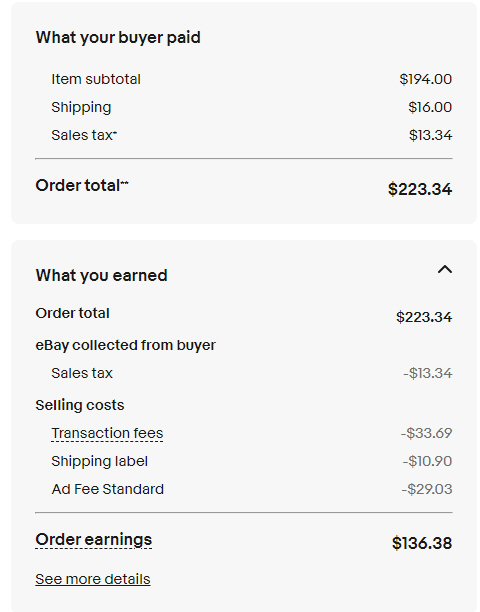The width and height of the screenshot is (480, 612).
Task: Click the -$13.34 sales tax deduction
Action: click(x=428, y=374)
